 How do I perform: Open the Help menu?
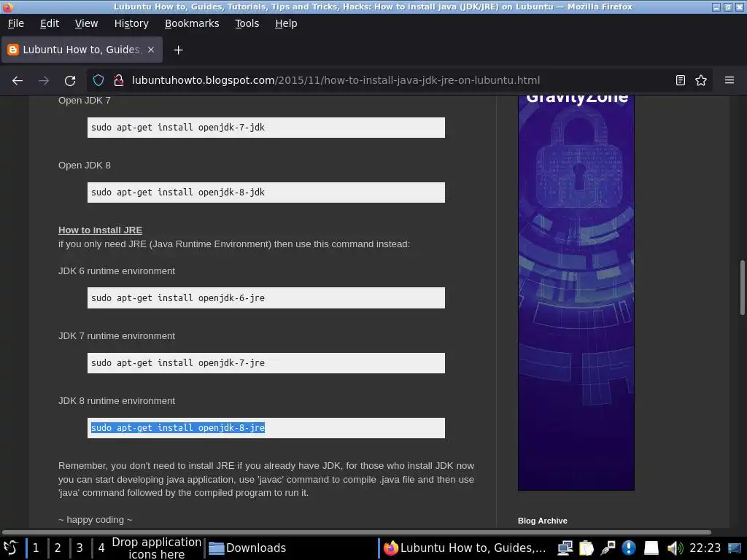click(286, 23)
